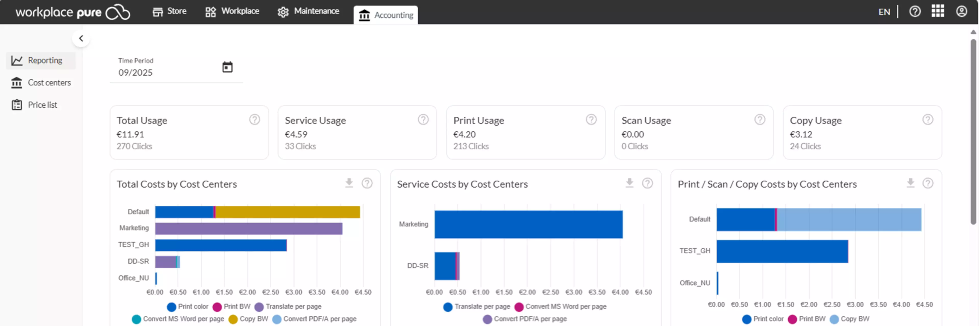Open the calendar picker for Time Period
980x326 pixels.
tap(227, 67)
